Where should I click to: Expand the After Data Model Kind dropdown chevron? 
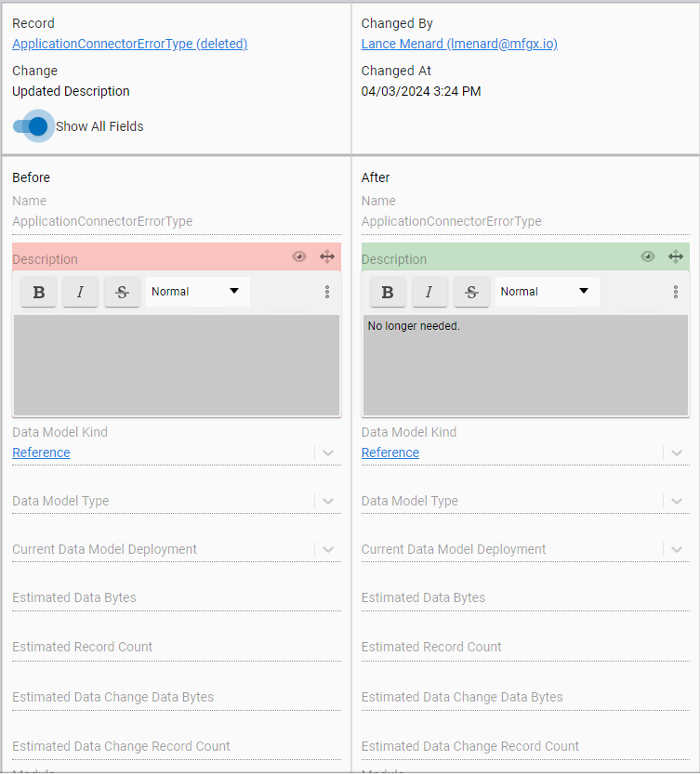coord(677,453)
